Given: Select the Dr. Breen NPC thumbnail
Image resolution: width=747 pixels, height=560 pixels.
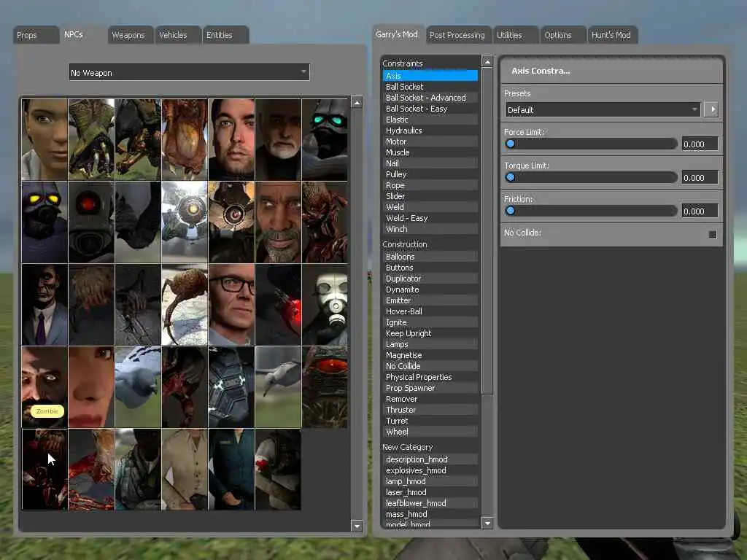Looking at the screenshot, I should coord(278,139).
